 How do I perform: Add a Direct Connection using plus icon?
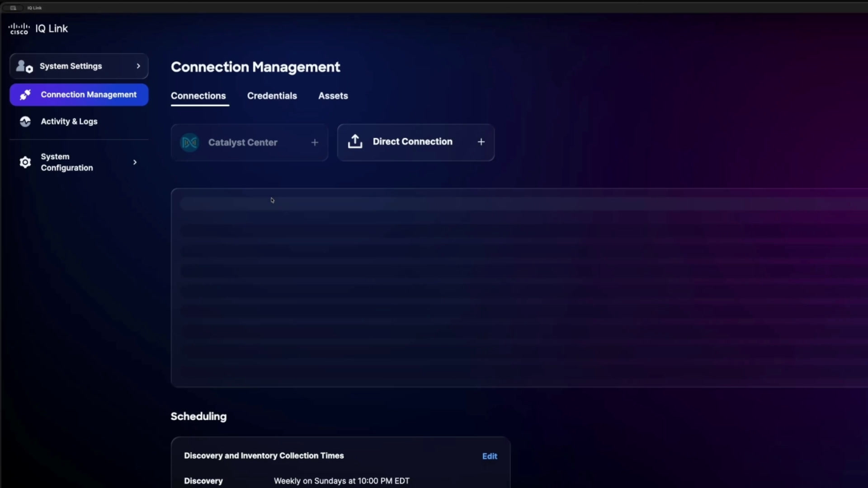point(481,142)
